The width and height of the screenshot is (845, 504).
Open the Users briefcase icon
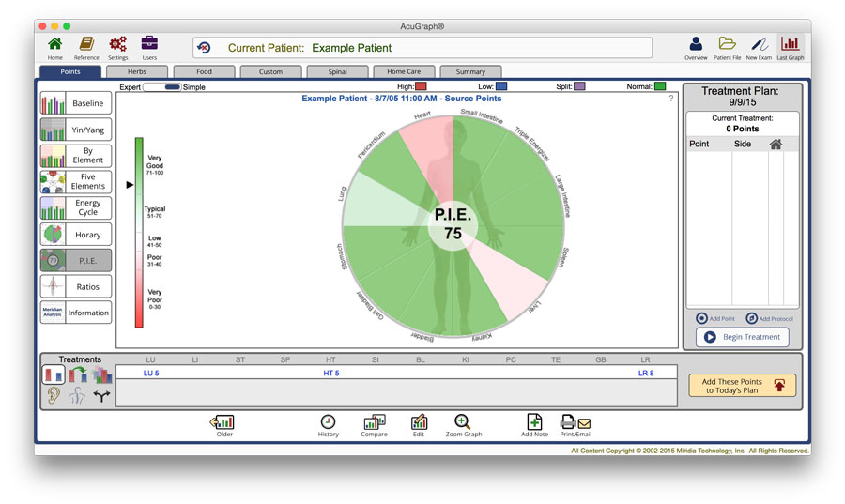pos(149,48)
